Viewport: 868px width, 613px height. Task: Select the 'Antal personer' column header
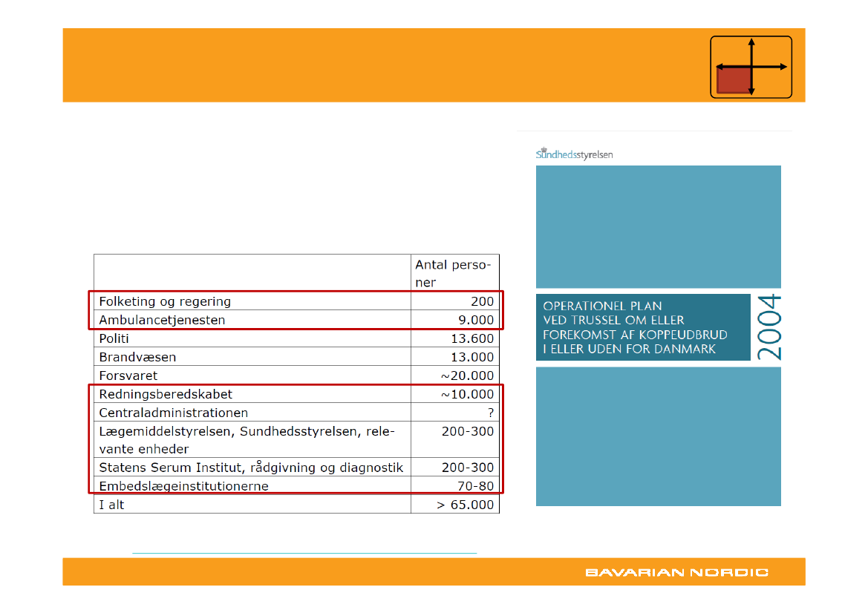(454, 273)
